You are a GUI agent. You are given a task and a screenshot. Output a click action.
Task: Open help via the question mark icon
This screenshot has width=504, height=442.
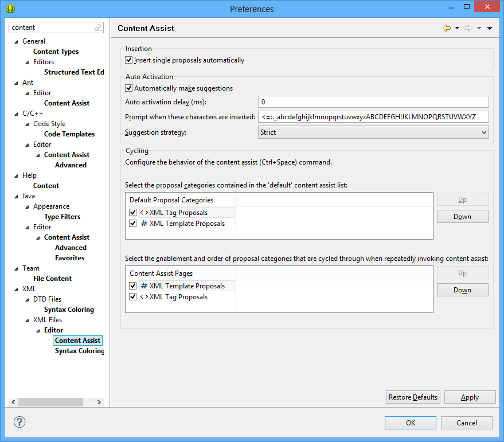tap(19, 423)
